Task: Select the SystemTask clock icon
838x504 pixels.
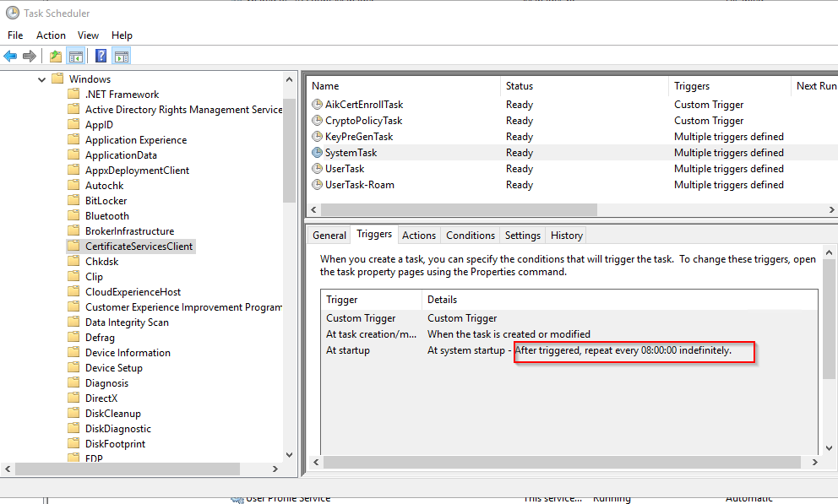Action: pyautogui.click(x=318, y=152)
